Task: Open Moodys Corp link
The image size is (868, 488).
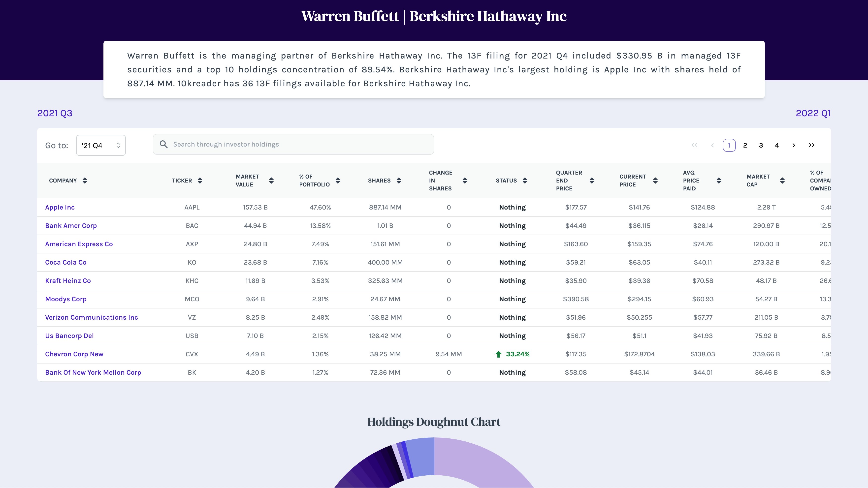Action: [66, 299]
